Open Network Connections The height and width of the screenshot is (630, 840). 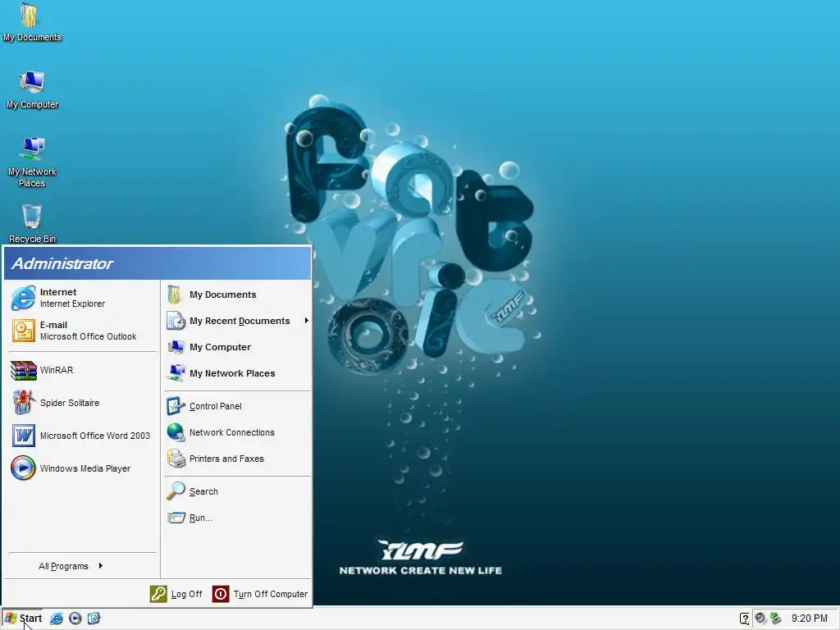click(x=237, y=432)
